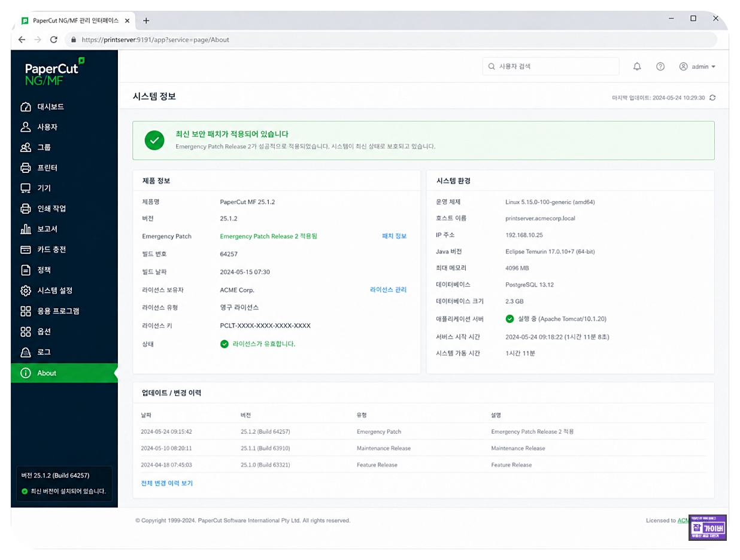
Task: Click the green check icon in patch banner
Action: [x=154, y=141]
